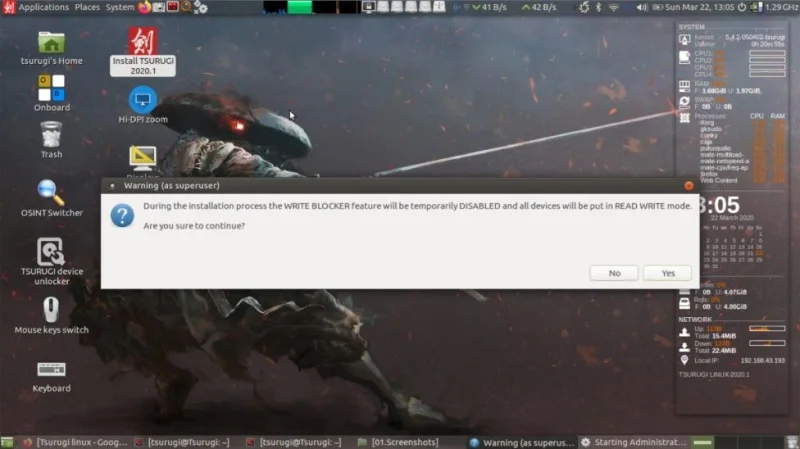
Task: Select the Trash desktop icon
Action: pos(52,140)
